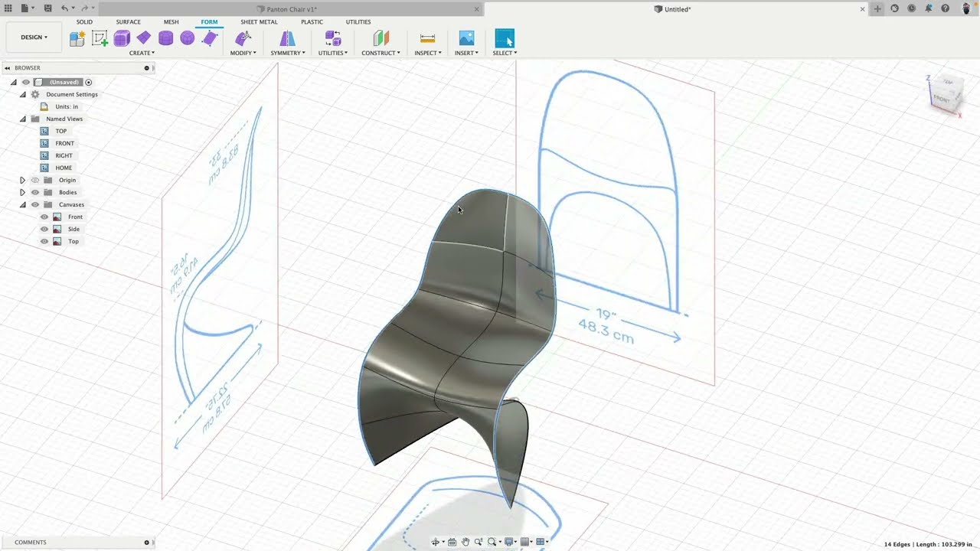Viewport: 980px width, 551px height.
Task: Collapse the Named Views folder
Action: [22, 119]
